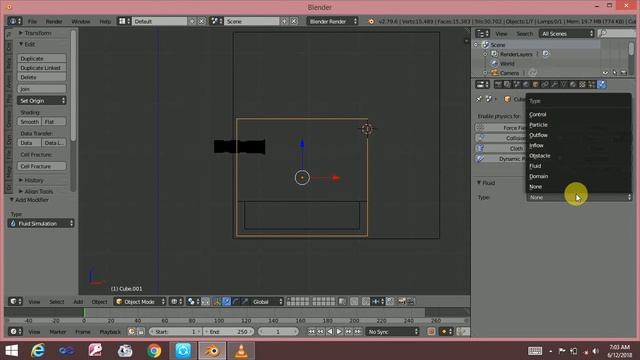Click the pin icon in properties context
640x360 pixels.
pyautogui.click(x=479, y=99)
